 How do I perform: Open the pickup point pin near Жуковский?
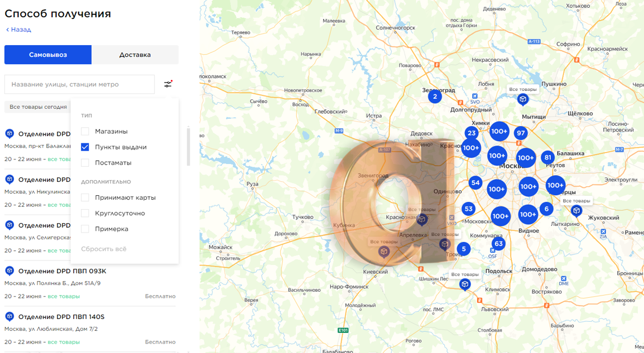coord(576,211)
